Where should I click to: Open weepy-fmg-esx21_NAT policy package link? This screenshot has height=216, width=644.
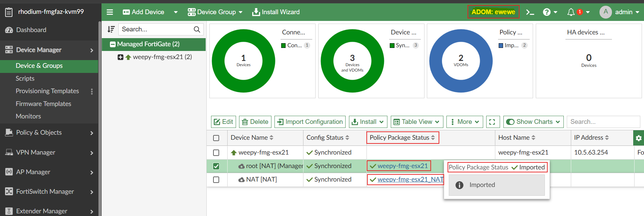[x=410, y=180]
